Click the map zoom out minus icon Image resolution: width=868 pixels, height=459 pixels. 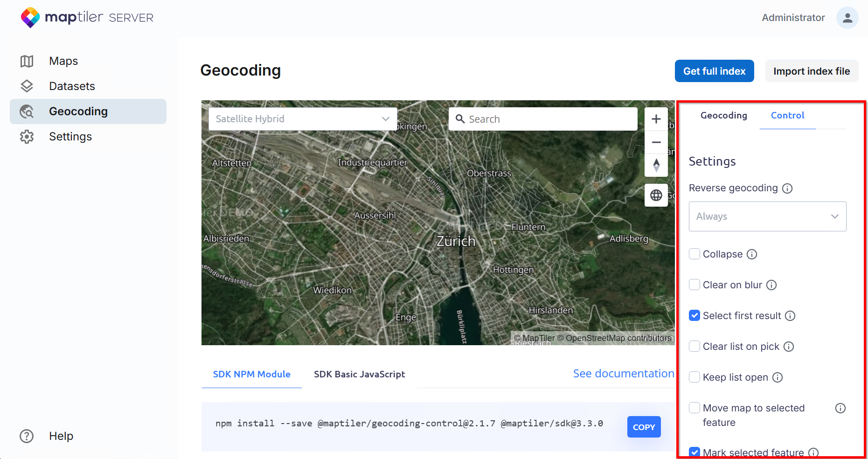(x=656, y=142)
